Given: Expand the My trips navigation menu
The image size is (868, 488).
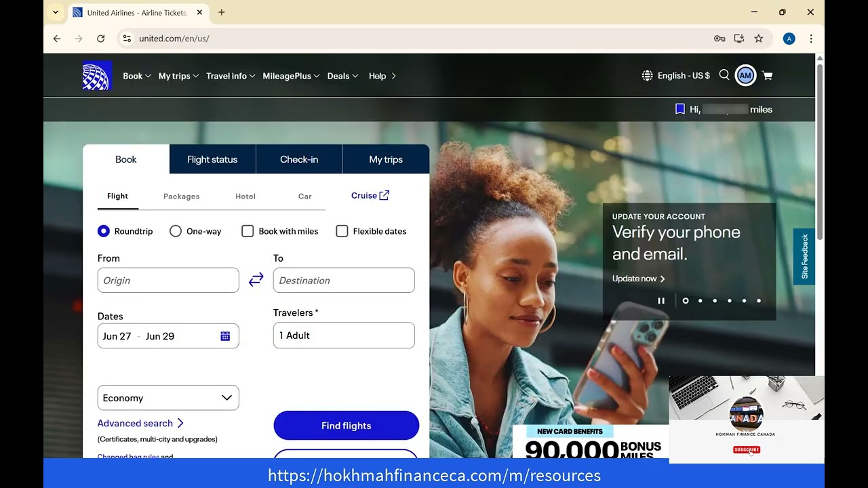Looking at the screenshot, I should point(178,76).
